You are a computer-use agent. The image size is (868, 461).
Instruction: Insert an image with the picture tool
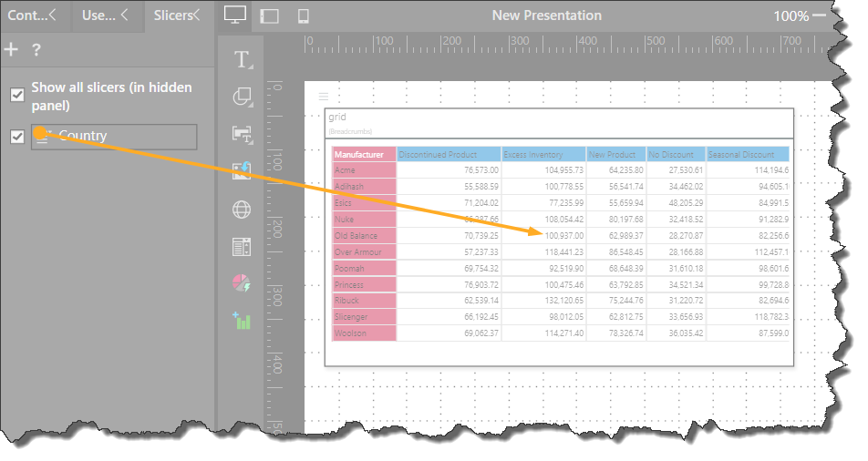(x=242, y=170)
